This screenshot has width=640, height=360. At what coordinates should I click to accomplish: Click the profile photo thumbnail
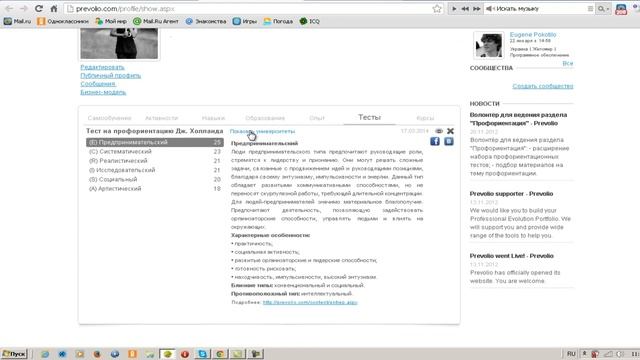pos(119,43)
